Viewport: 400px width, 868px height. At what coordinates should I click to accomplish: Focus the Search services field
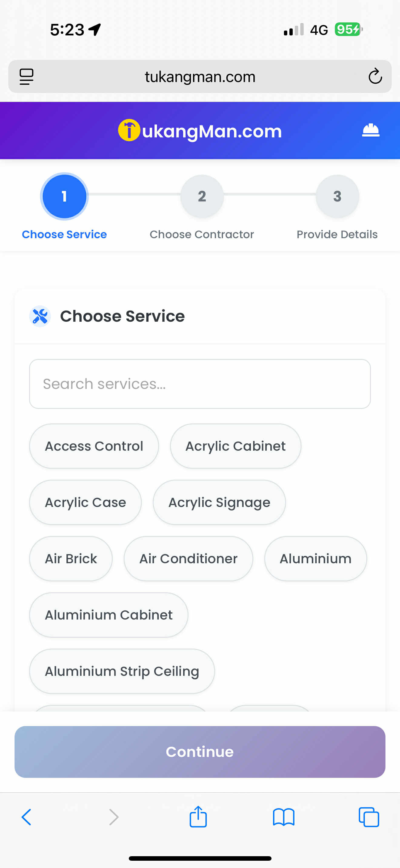tap(200, 384)
